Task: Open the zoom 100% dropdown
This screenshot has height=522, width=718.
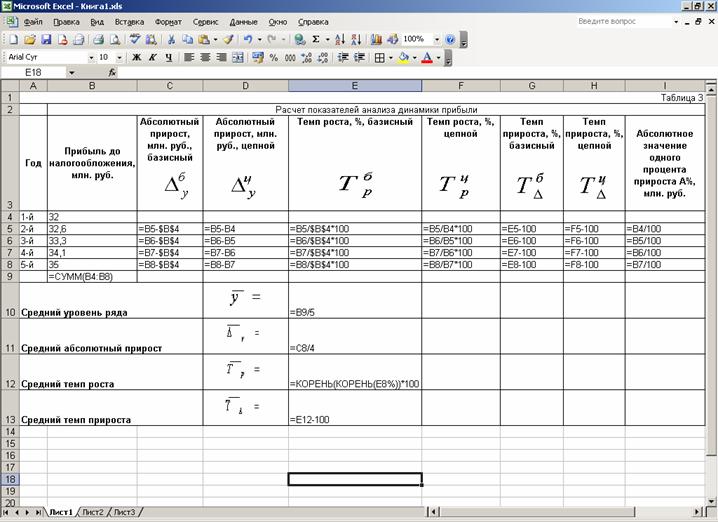Action: tap(437, 39)
